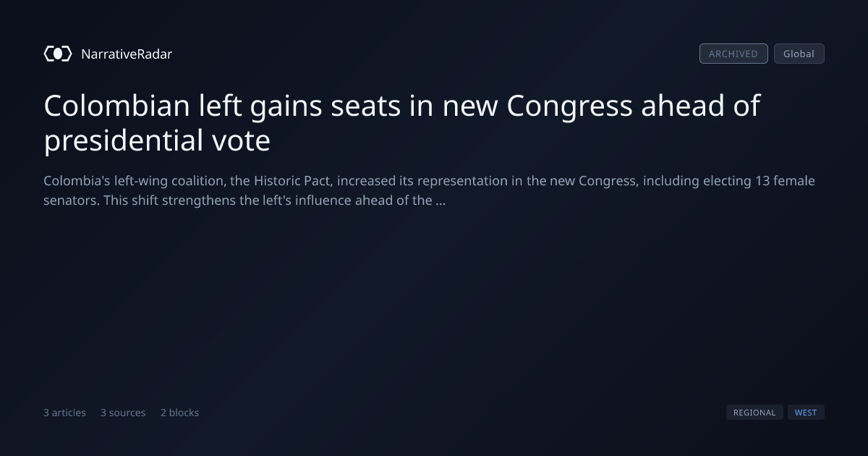Click the word 'Congress' in the headline
This screenshot has height=456, width=868.
point(569,106)
